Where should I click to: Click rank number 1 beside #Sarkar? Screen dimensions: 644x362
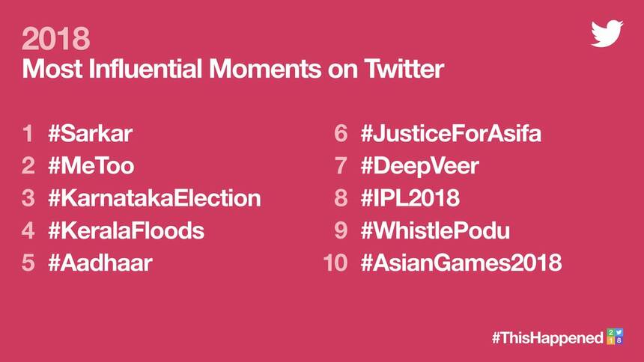[28, 135]
